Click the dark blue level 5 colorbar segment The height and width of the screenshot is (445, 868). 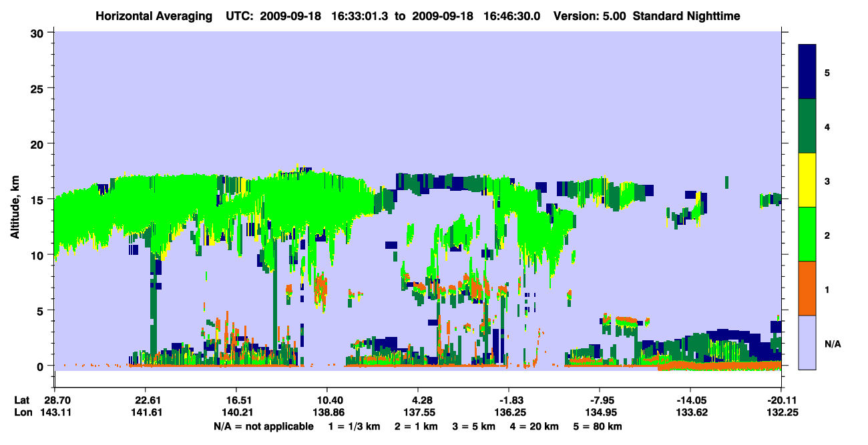pos(807,71)
